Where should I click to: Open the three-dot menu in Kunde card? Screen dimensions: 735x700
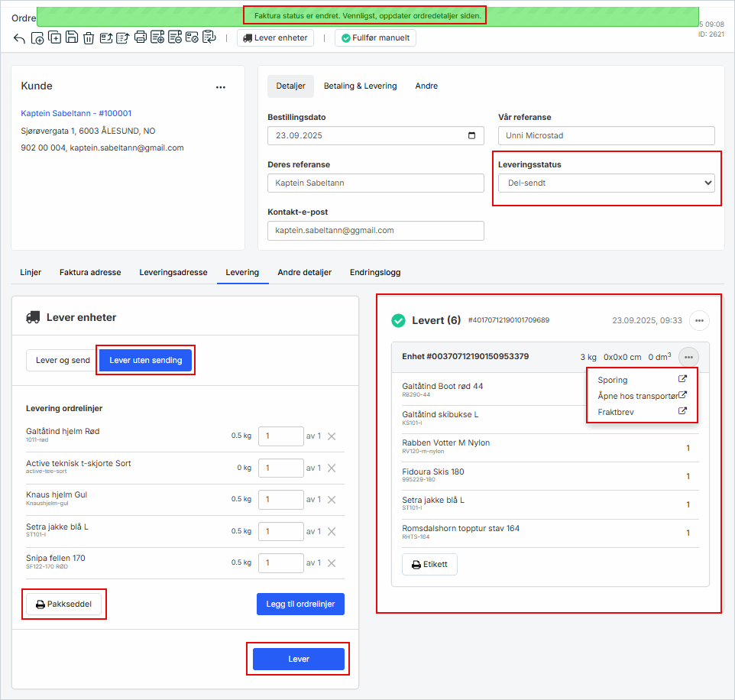pyautogui.click(x=221, y=87)
